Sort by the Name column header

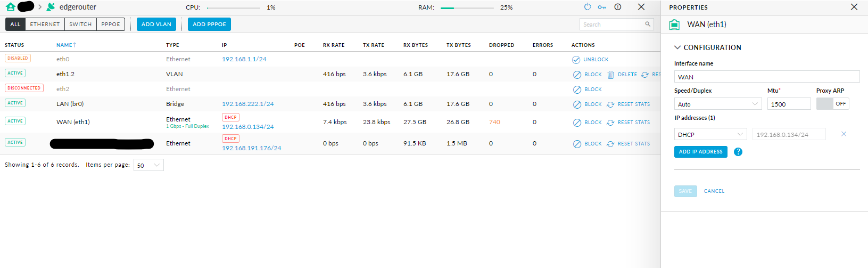pyautogui.click(x=66, y=45)
